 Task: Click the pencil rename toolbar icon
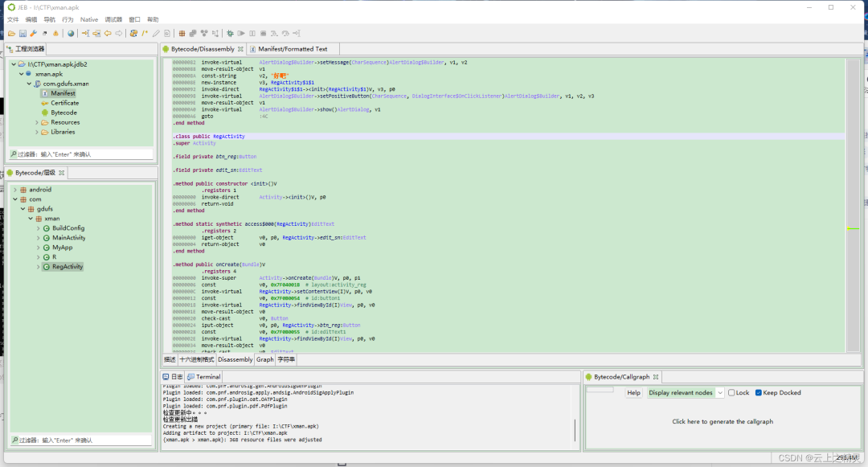tap(156, 33)
